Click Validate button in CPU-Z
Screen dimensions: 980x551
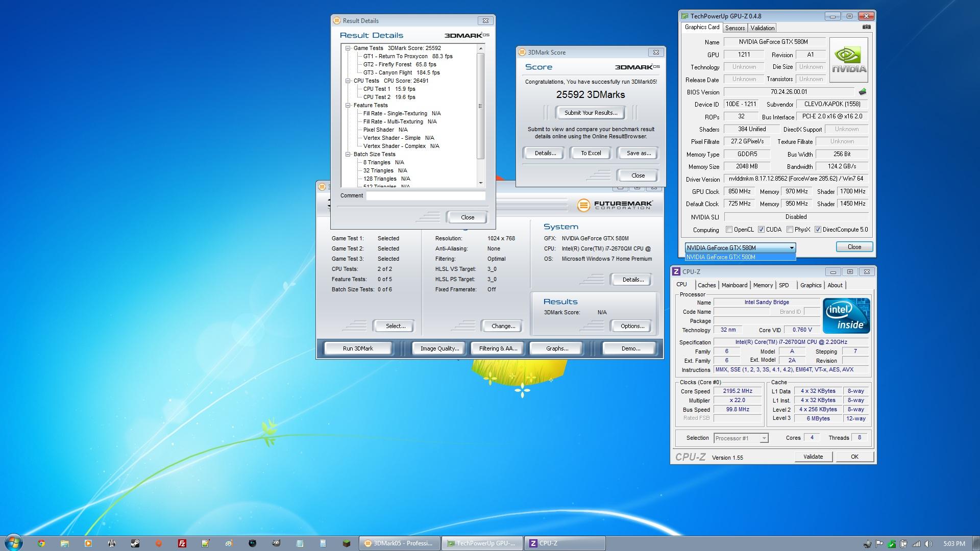(x=813, y=457)
